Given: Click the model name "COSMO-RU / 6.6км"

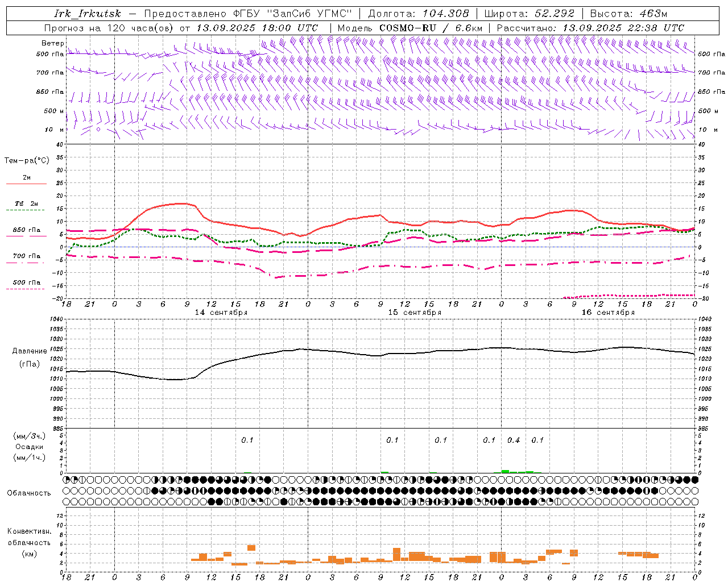Looking at the screenshot, I should [431, 28].
